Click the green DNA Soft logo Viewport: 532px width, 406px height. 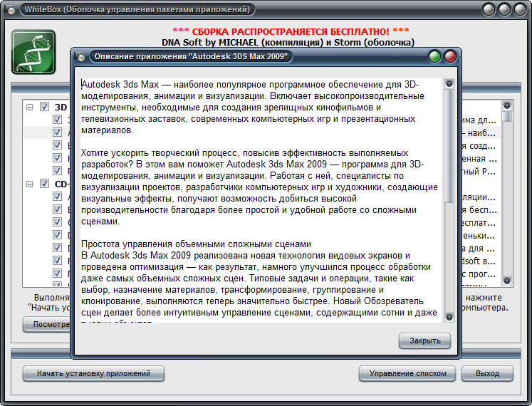pyautogui.click(x=33, y=51)
